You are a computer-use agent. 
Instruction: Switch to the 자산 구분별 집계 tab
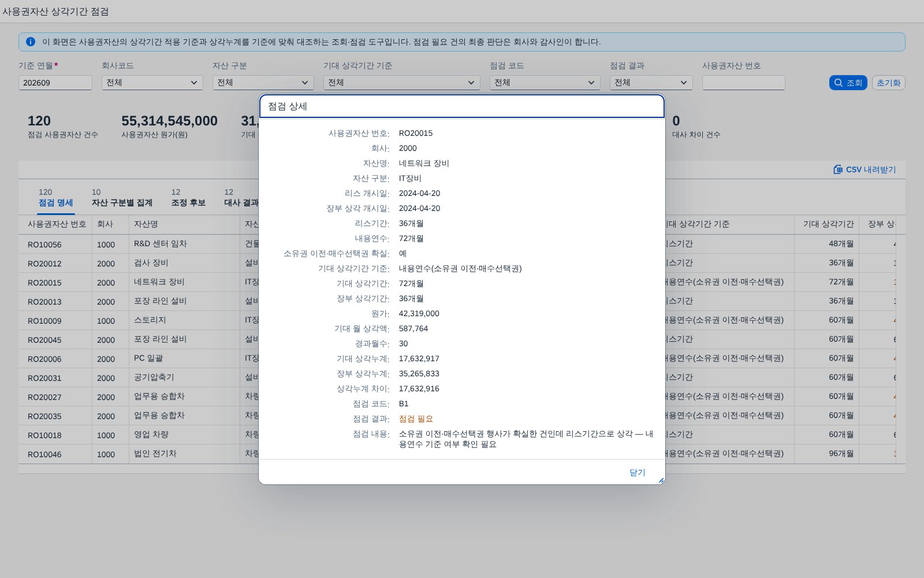[122, 198]
